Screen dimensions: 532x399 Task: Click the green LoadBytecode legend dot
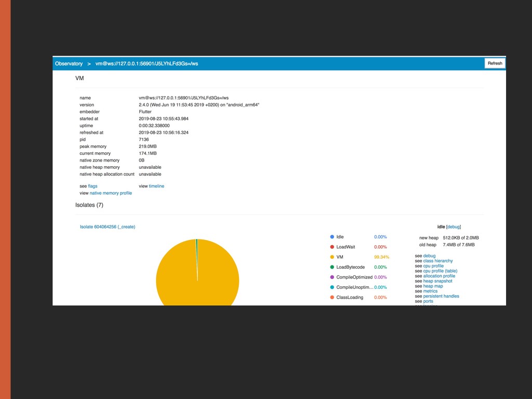coord(332,268)
